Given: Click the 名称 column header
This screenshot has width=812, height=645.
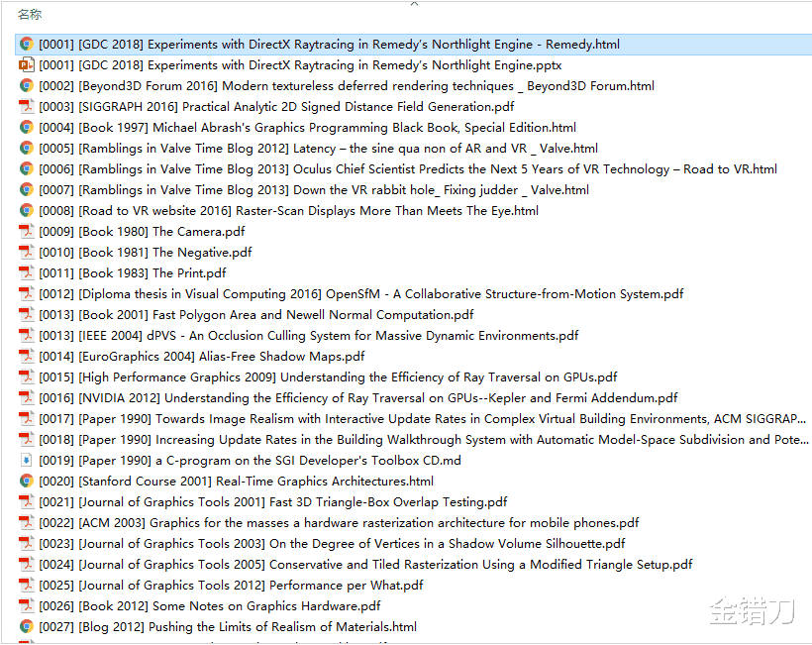Looking at the screenshot, I should tap(30, 15).
